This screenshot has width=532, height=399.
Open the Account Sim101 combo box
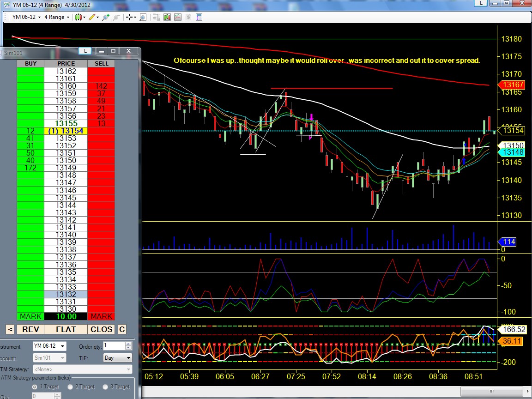click(49, 357)
